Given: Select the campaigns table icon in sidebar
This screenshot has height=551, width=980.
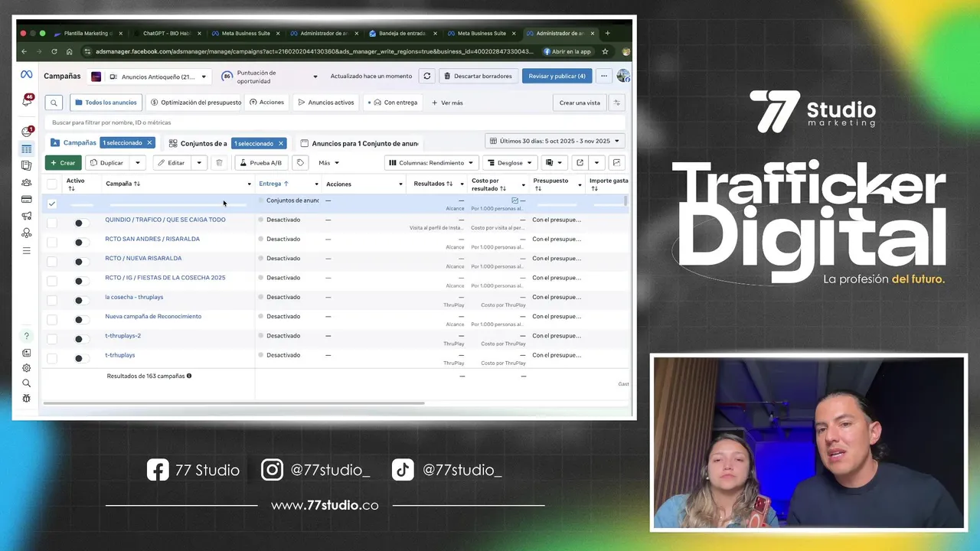Looking at the screenshot, I should click(27, 149).
